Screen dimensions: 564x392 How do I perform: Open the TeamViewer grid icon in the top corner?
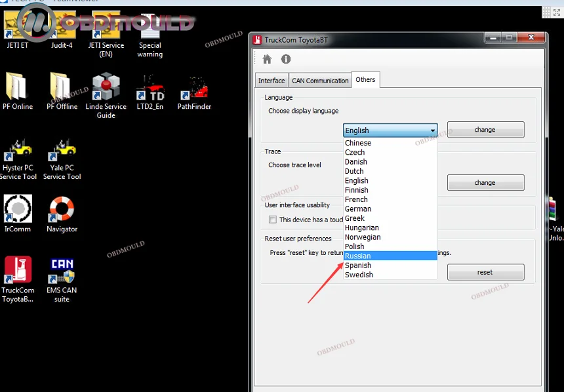tap(546, 12)
